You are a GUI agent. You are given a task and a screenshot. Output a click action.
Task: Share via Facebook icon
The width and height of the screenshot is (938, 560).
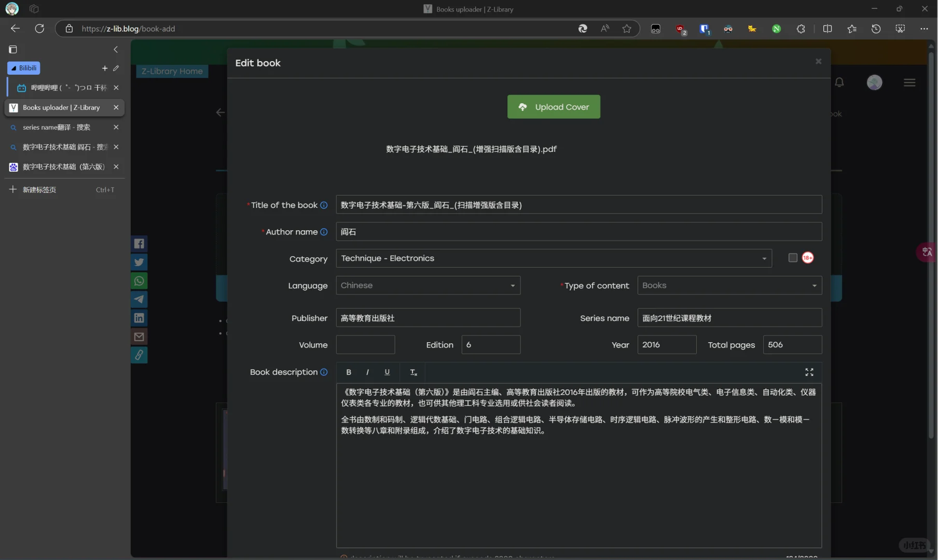point(139,244)
